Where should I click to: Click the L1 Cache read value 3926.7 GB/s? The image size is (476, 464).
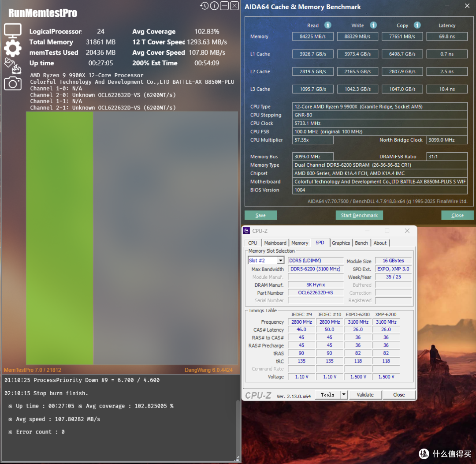(x=312, y=54)
